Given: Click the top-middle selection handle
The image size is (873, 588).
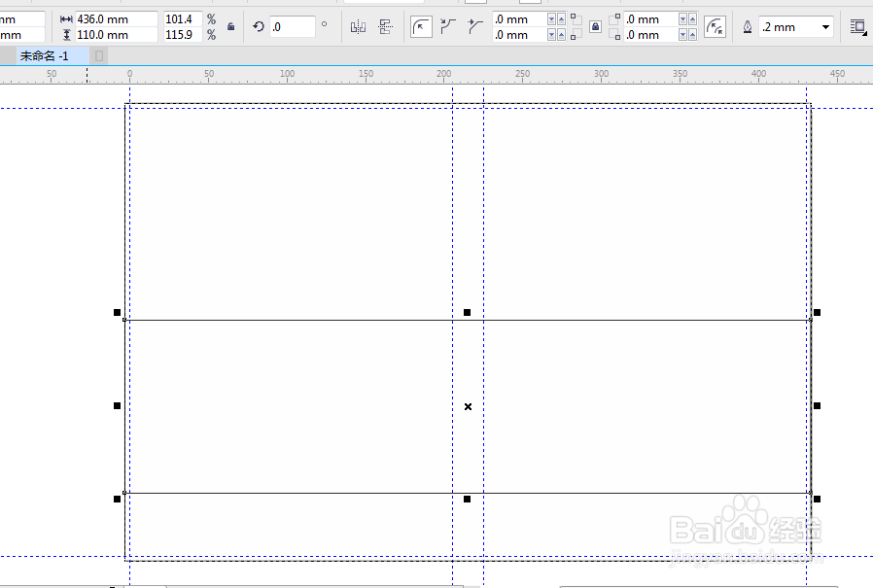Looking at the screenshot, I should (467, 312).
